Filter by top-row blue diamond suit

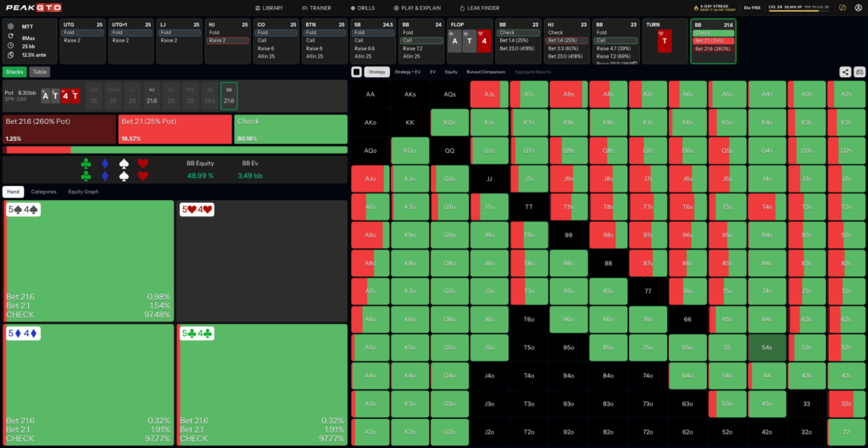click(x=105, y=164)
